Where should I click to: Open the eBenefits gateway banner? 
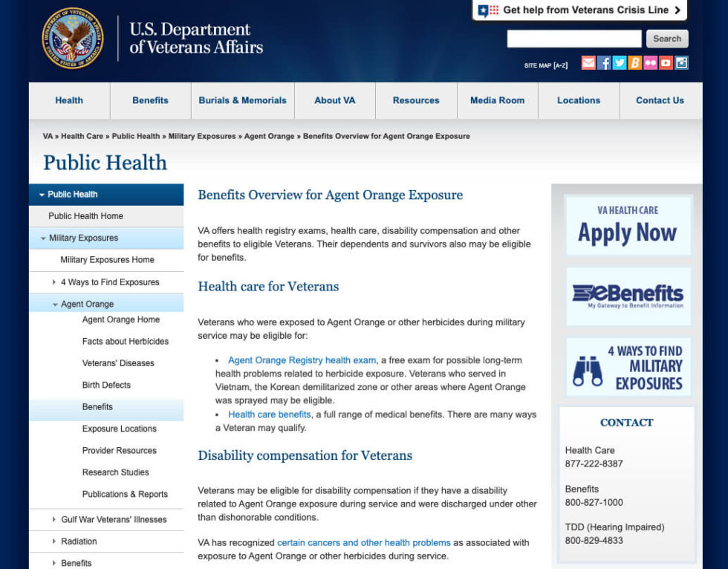(x=628, y=296)
